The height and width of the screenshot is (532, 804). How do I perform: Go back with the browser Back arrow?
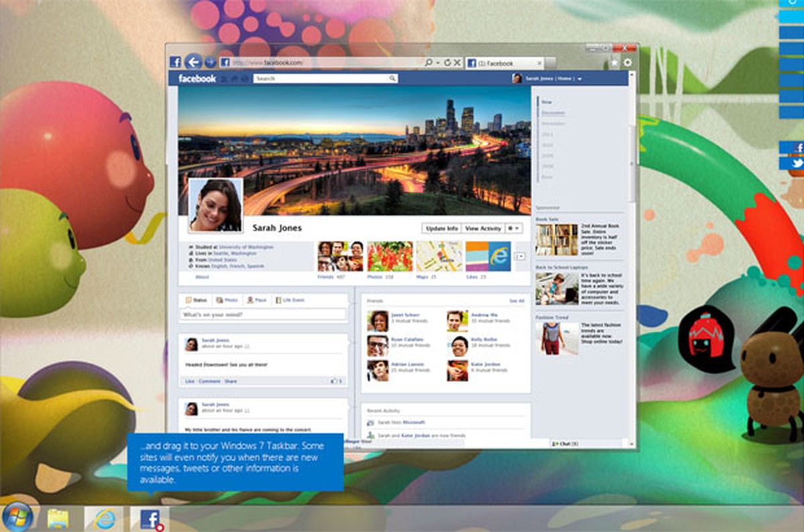pos(193,62)
